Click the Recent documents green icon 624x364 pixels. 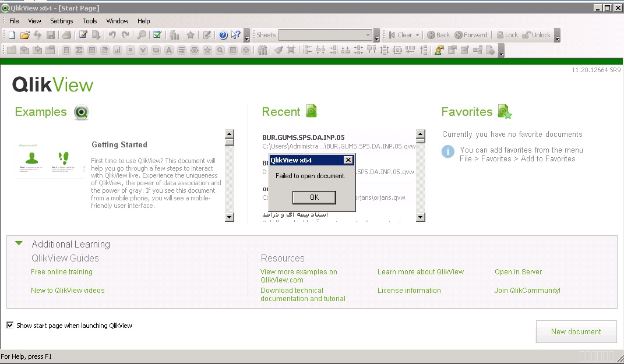[x=311, y=111]
